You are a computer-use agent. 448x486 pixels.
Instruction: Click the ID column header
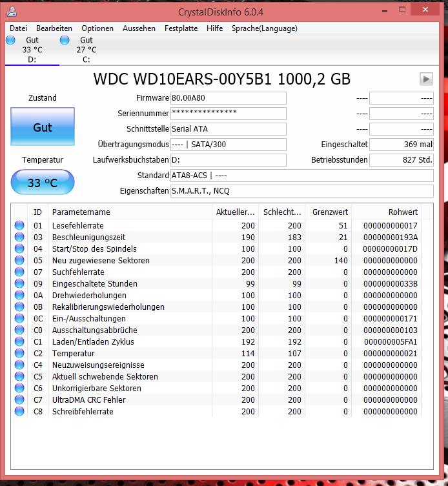(x=37, y=212)
